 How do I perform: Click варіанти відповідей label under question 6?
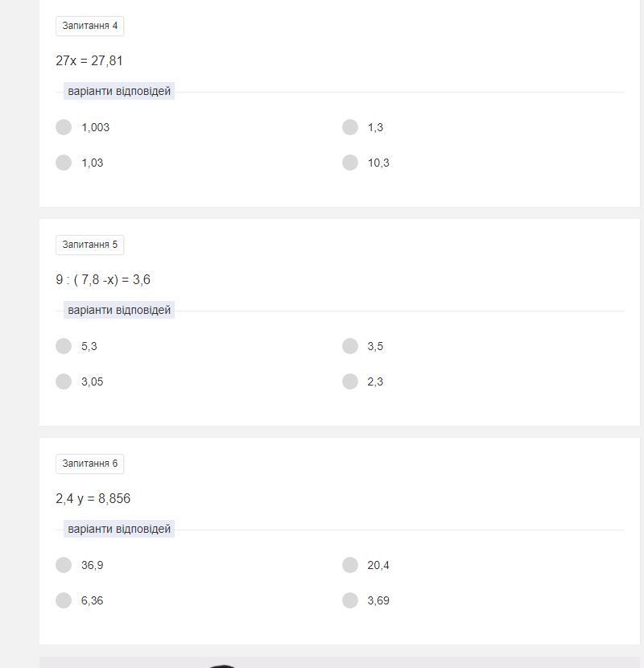pos(119,529)
